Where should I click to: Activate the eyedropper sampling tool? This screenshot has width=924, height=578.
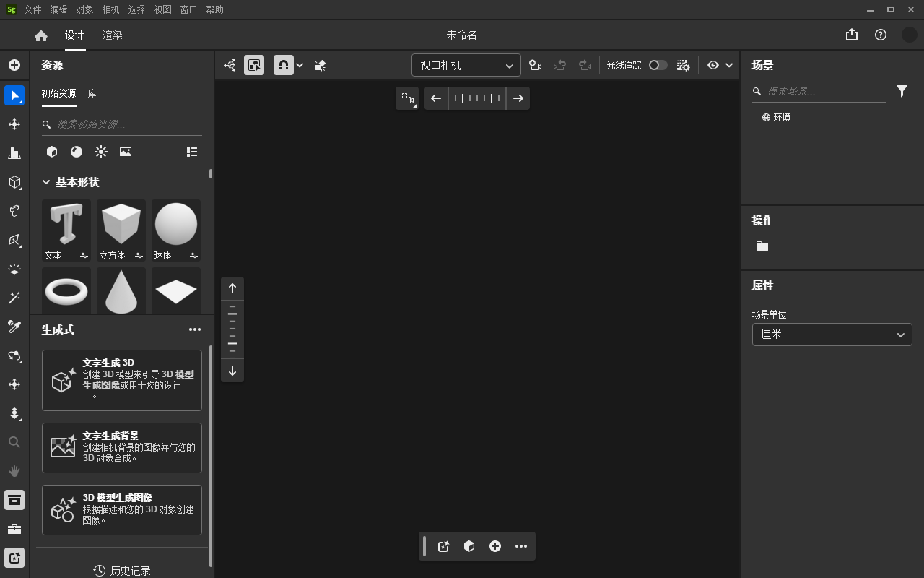click(14, 327)
